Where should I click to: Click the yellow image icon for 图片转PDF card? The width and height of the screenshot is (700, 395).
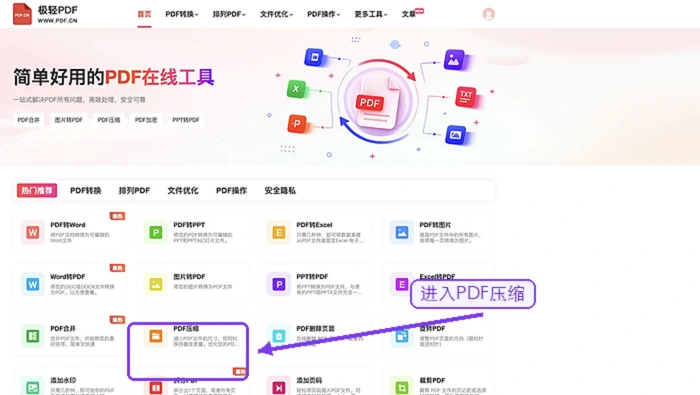[x=155, y=284]
